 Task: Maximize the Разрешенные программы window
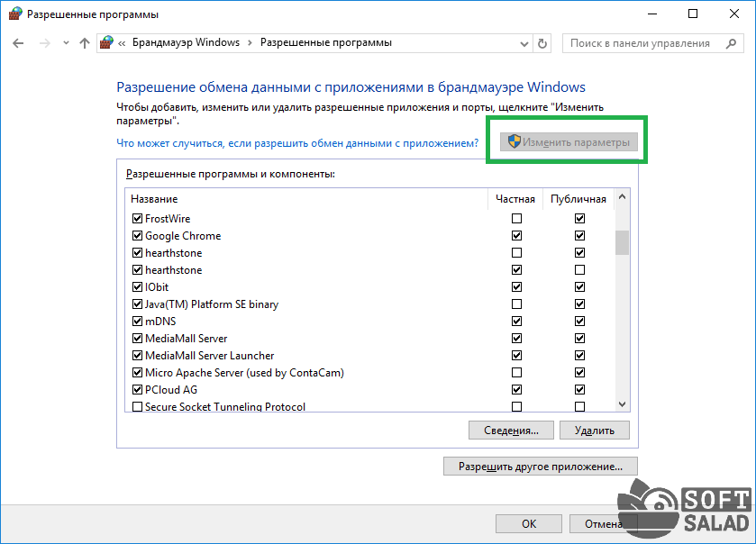point(693,14)
